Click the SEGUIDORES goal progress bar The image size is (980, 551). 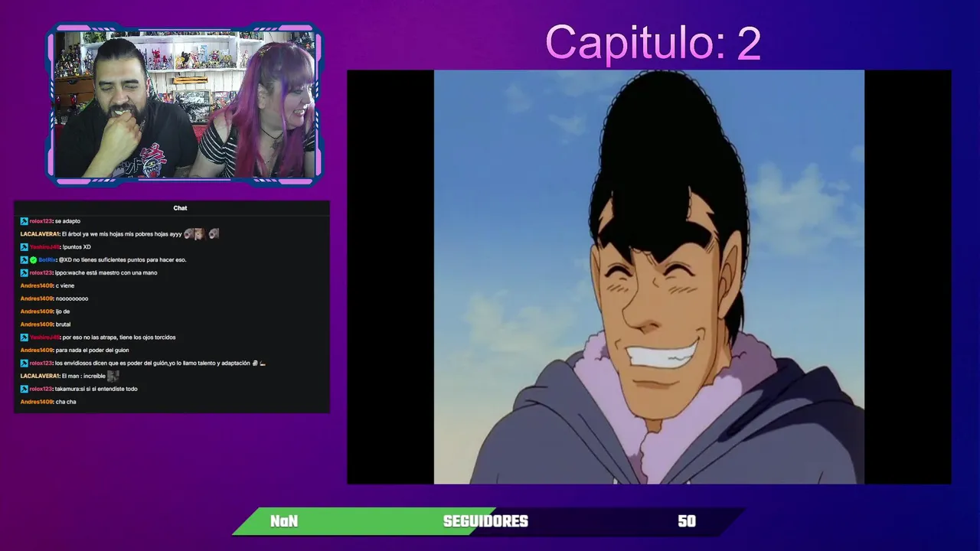click(x=488, y=521)
